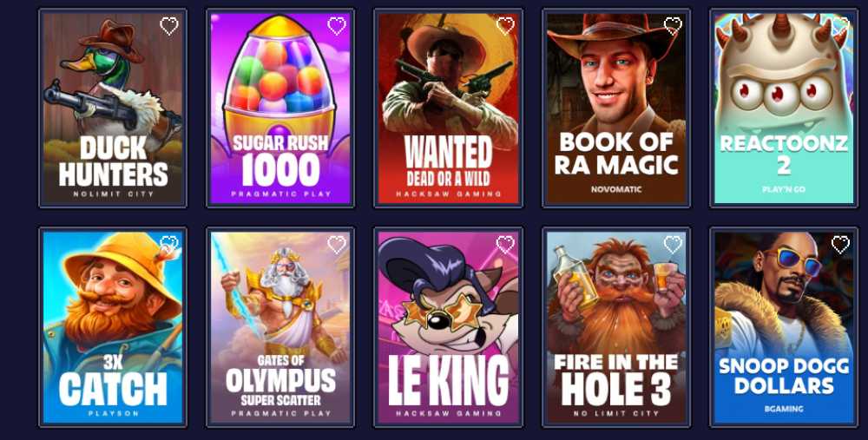This screenshot has width=868, height=440.
Task: Launch Snoop Dogg Dollars by BGaming
Action: click(784, 327)
